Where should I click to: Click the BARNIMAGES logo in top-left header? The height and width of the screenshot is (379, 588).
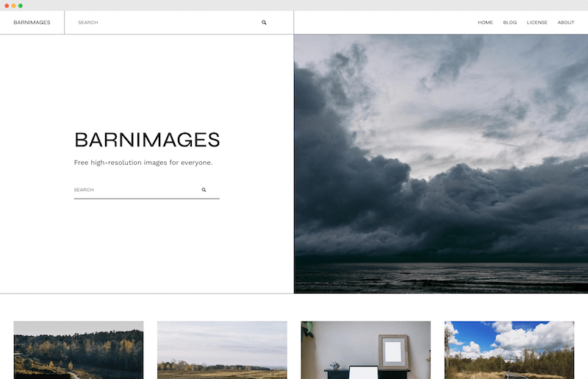(x=32, y=23)
